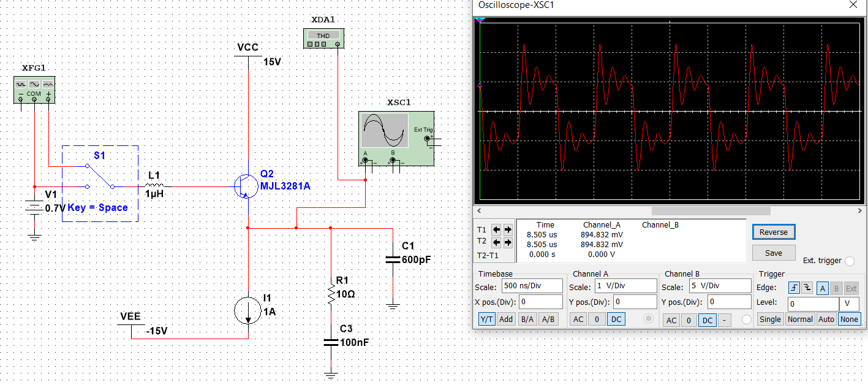868x387 pixels.
Task: Move cursor T2 right with arrow
Action: coord(508,242)
